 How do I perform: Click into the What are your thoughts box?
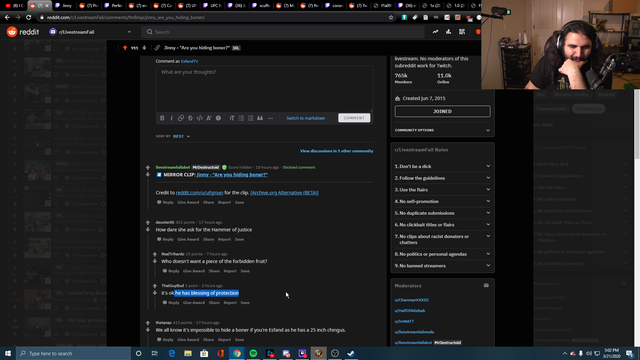264,89
